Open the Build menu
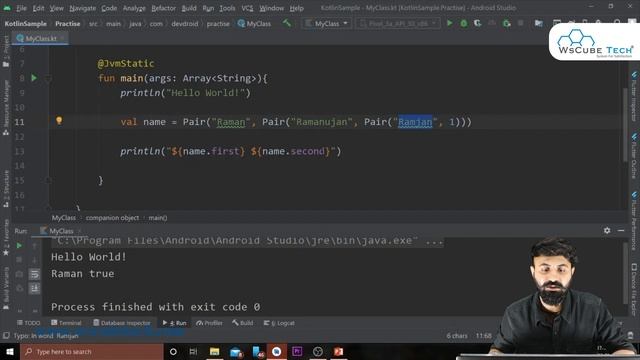This screenshot has width=640, height=360. pos(189,8)
